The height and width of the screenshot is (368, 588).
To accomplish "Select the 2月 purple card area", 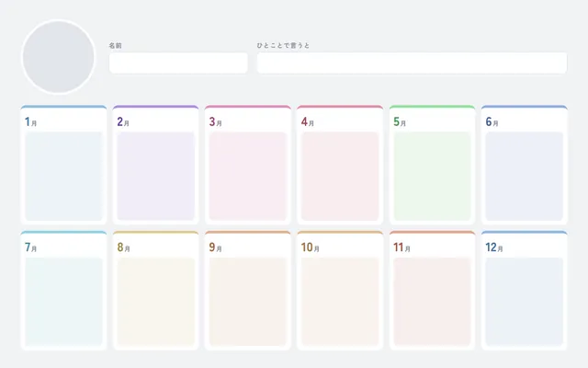I will (x=155, y=176).
